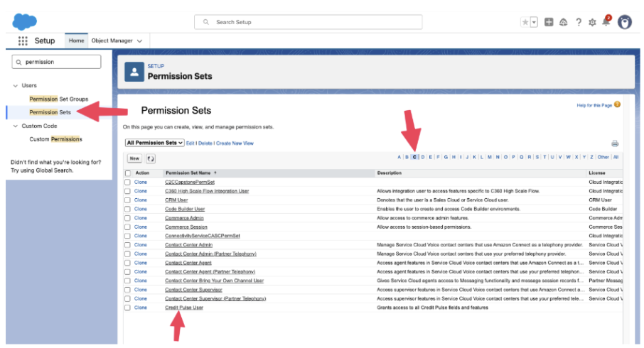Open the Credit Pulse User permission set
Viewport: 644px width, 348px height.
[184, 308]
